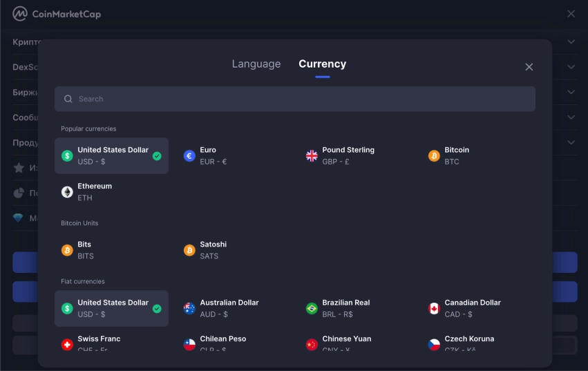Click the Canadian Dollar flag icon
This screenshot has height=371, width=588.
434,309
